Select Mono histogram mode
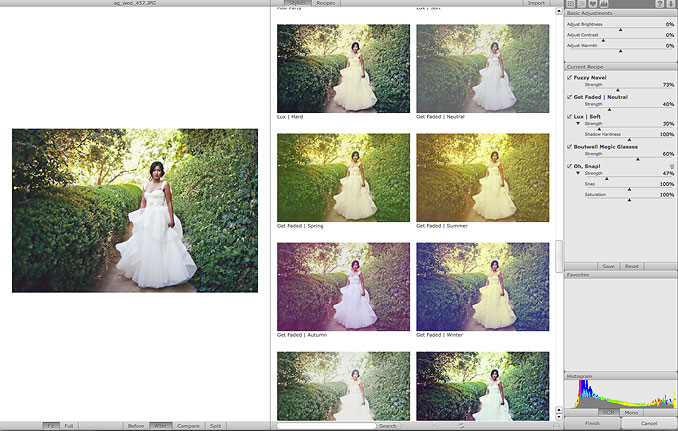Image resolution: width=678 pixels, height=431 pixels. (631, 412)
